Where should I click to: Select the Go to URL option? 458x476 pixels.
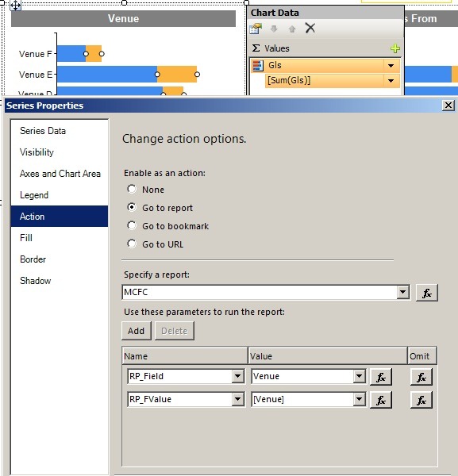click(132, 244)
